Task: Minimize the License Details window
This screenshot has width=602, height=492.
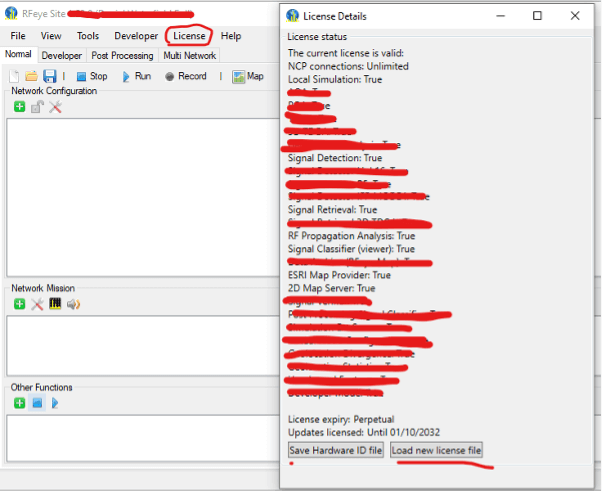Action: tap(501, 16)
